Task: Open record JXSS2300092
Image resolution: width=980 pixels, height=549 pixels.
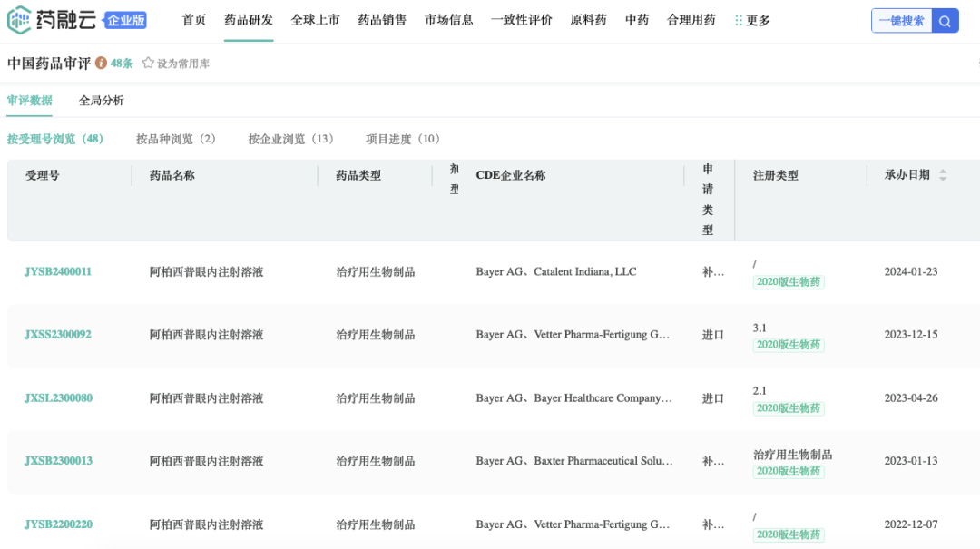Action: click(x=58, y=335)
